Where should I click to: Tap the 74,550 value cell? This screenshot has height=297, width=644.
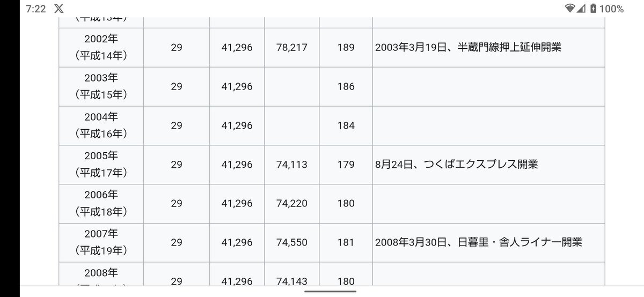292,242
